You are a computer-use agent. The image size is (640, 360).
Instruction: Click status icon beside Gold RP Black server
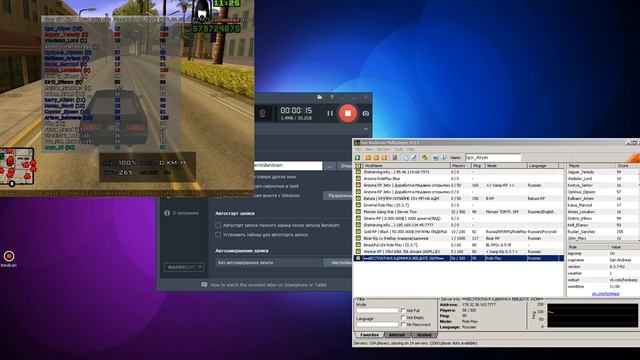[358, 231]
